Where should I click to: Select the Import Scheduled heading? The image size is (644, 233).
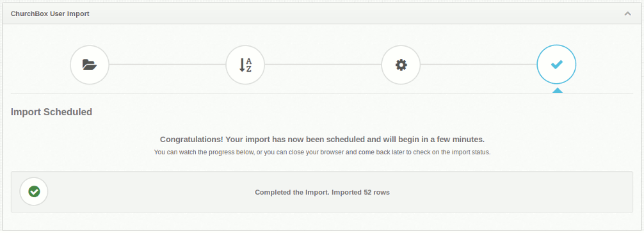51,112
